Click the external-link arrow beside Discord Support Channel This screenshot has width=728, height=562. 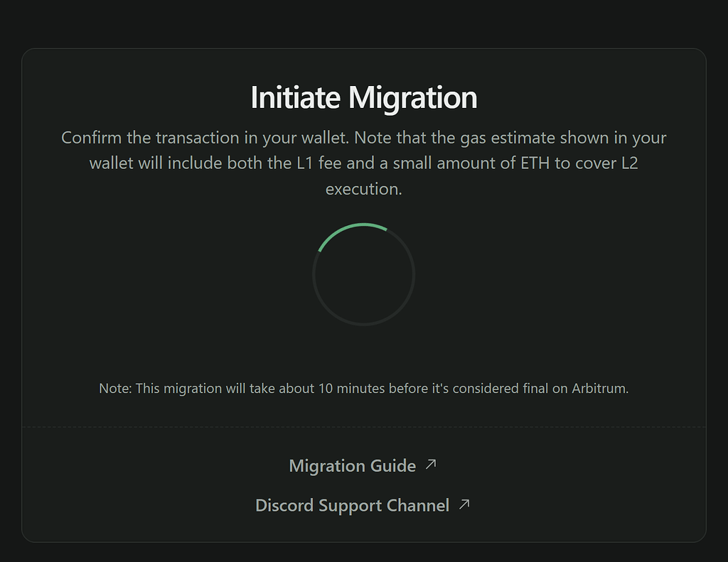[464, 504]
